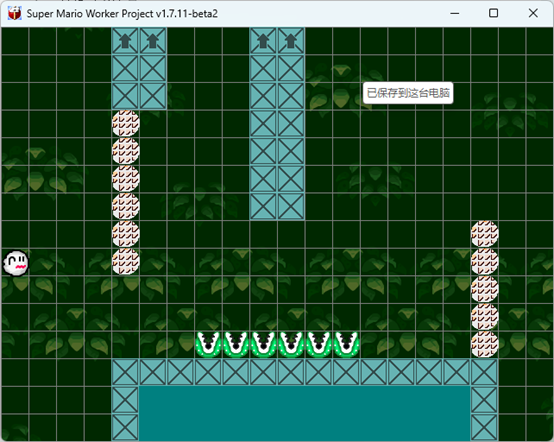The image size is (554, 442).
Task: Maximize the Super Mario Worker window
Action: coord(494,13)
